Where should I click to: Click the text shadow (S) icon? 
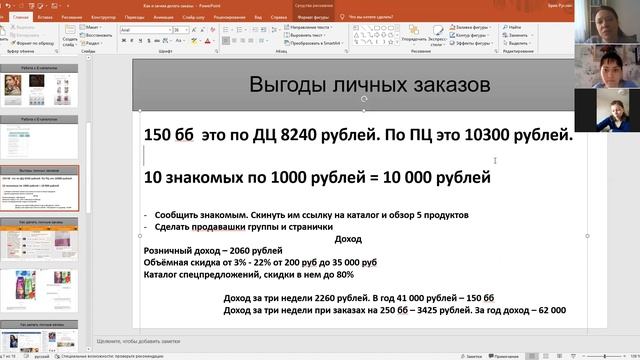(149, 40)
